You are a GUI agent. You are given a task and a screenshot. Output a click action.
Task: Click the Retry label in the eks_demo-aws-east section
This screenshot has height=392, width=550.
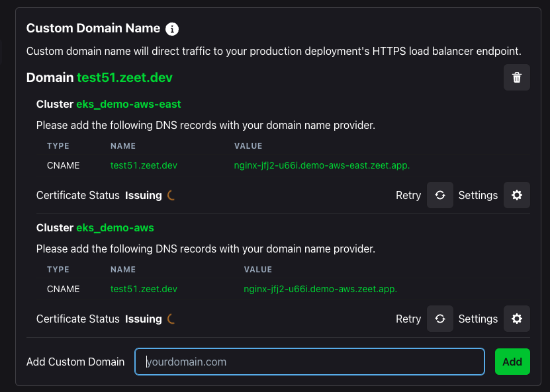pyautogui.click(x=408, y=195)
